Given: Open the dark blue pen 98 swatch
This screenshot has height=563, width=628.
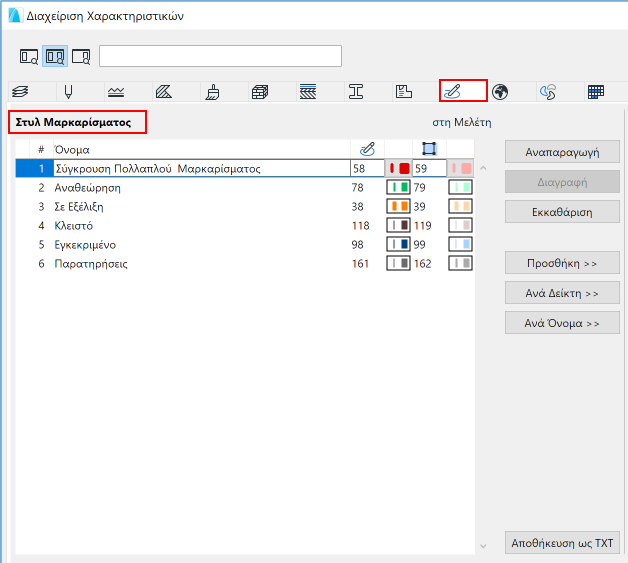Looking at the screenshot, I should coord(398,244).
